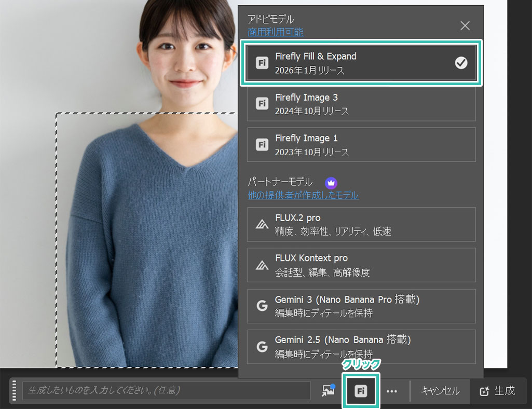
Task: Select the Firefly Image 3 model
Action: tap(361, 104)
